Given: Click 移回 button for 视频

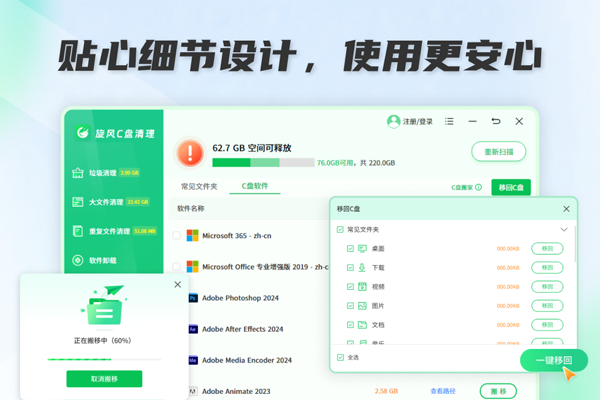Looking at the screenshot, I should click(x=547, y=286).
